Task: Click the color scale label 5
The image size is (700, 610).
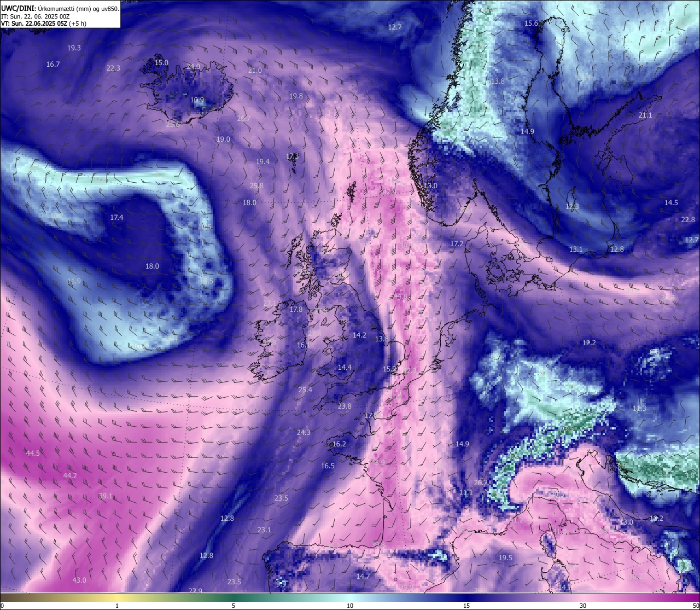Action: click(234, 606)
